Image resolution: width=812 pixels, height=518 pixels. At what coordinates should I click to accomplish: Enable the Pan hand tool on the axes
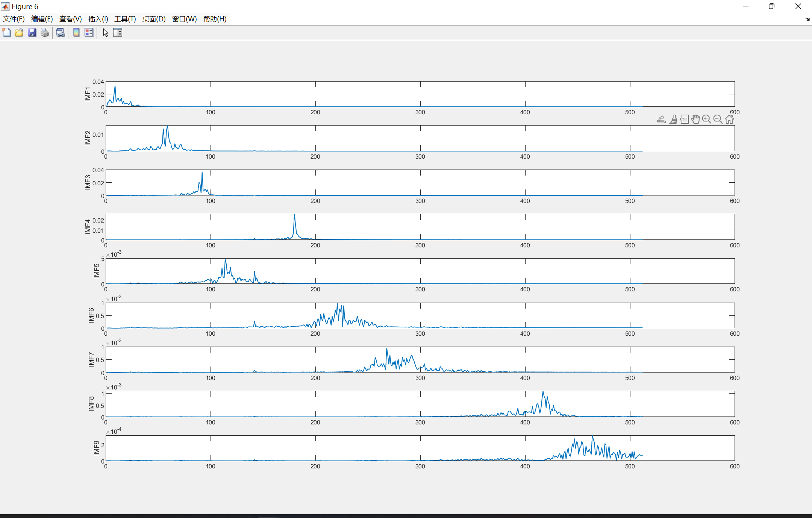click(x=695, y=119)
